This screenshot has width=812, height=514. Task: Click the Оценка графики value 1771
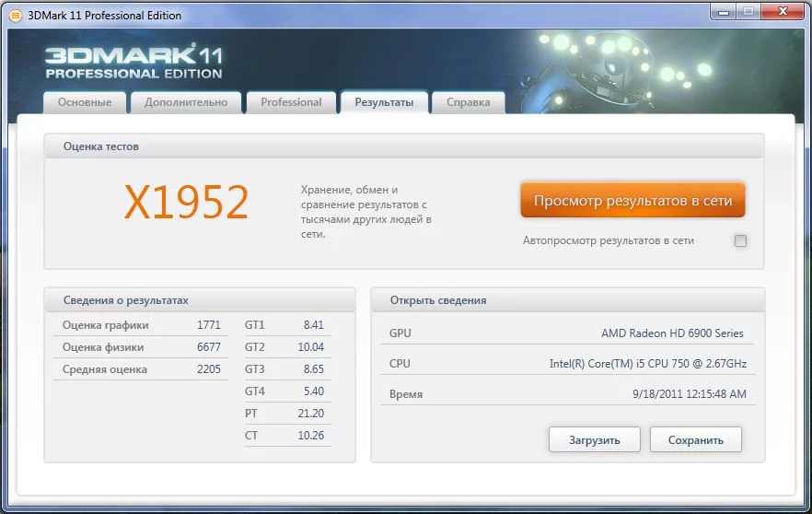pyautogui.click(x=209, y=325)
